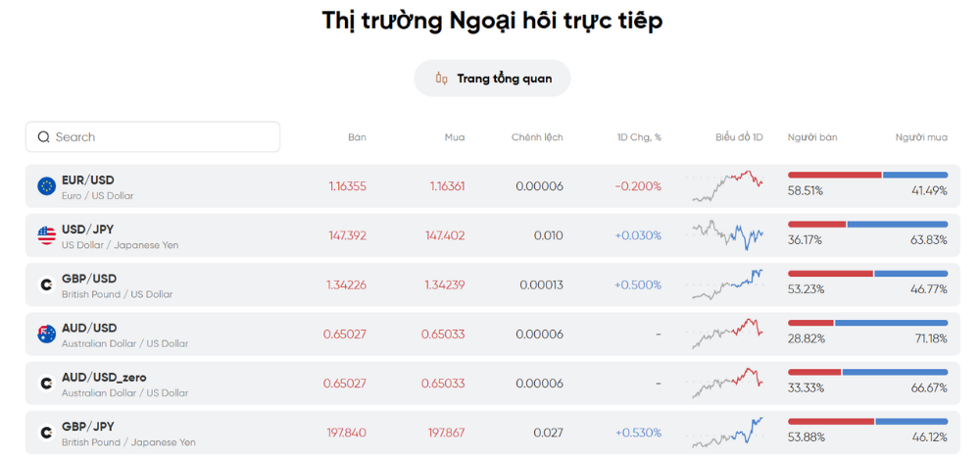
Task: Open the USD/JPY 1D mini chart
Action: point(727,234)
